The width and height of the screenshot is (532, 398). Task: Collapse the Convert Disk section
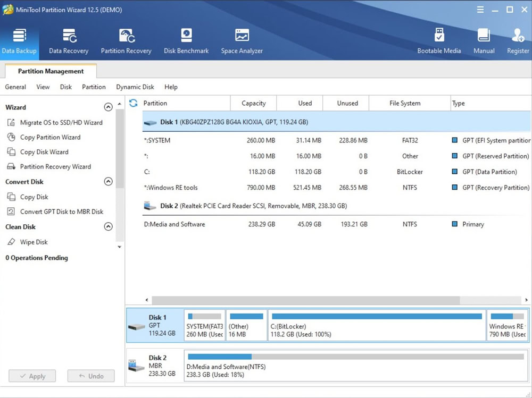click(108, 181)
